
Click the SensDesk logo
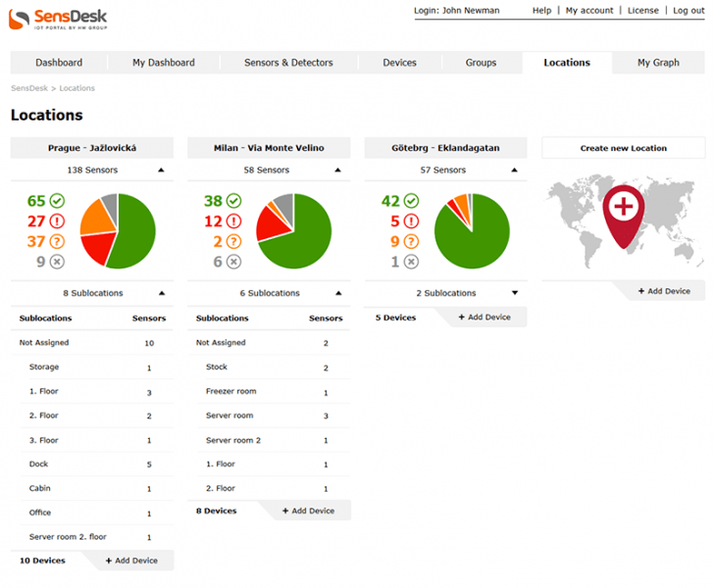click(x=58, y=20)
